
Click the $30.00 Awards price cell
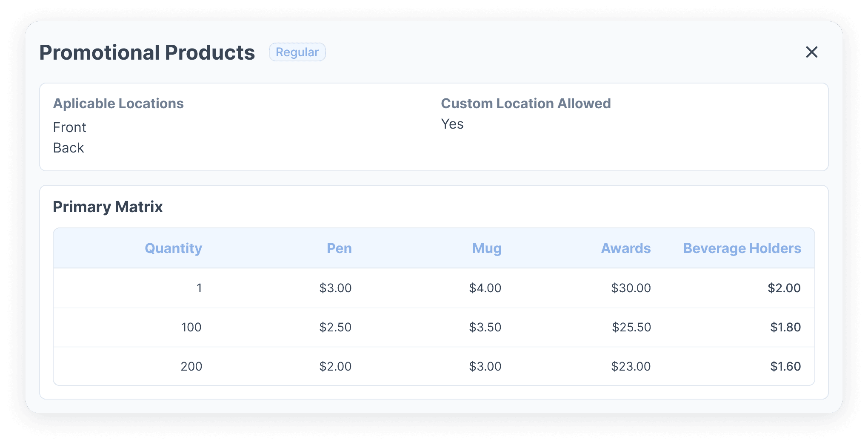631,288
